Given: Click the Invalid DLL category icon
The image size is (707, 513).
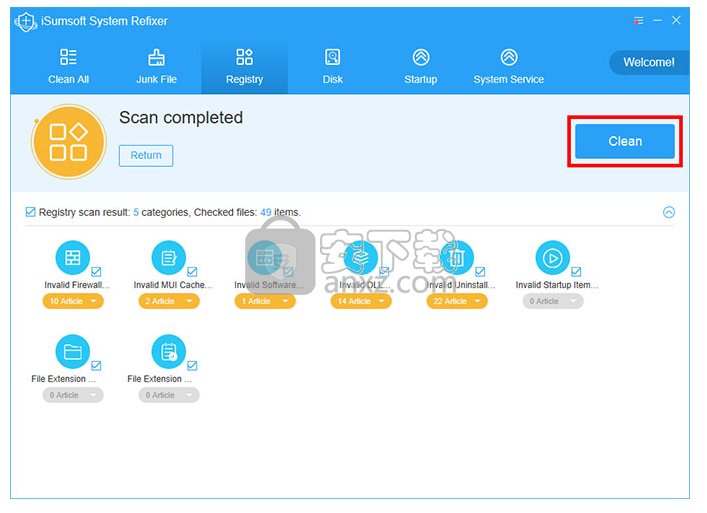Looking at the screenshot, I should pyautogui.click(x=361, y=257).
